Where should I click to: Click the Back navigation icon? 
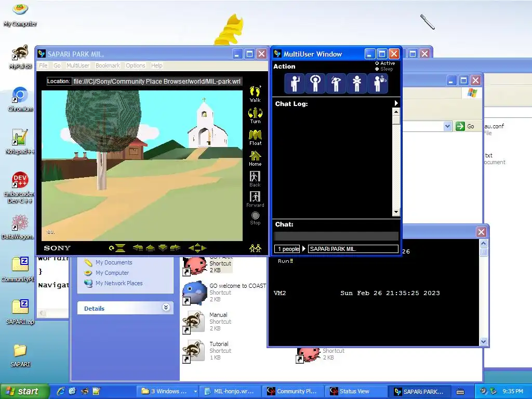click(x=255, y=179)
